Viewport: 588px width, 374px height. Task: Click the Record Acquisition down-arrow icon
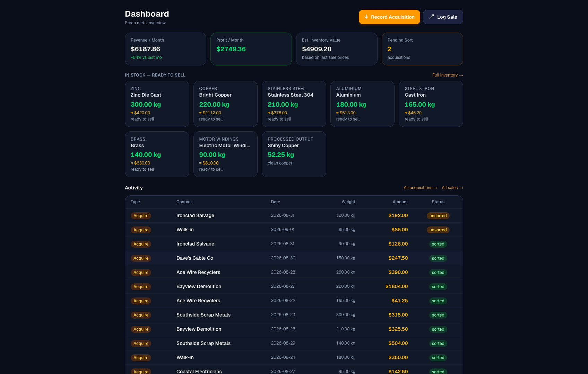pos(366,17)
